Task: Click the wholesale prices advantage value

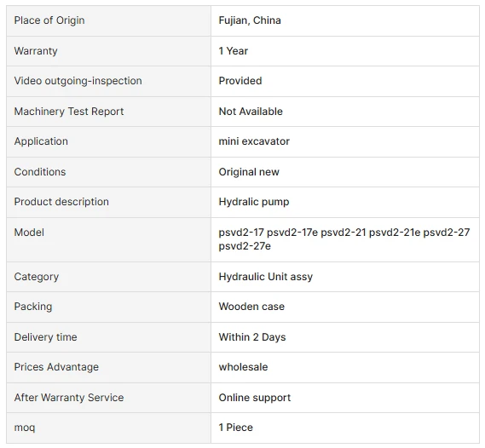Action: (243, 367)
